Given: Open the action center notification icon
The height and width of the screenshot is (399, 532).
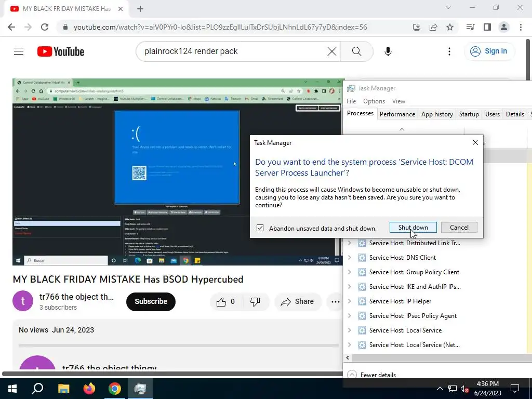Looking at the screenshot, I should click(515, 389).
